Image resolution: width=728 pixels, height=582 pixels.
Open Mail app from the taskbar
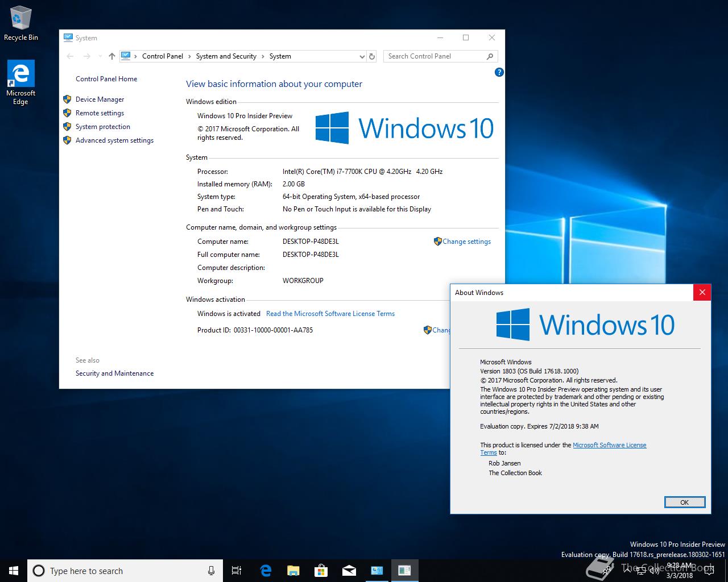click(x=349, y=571)
